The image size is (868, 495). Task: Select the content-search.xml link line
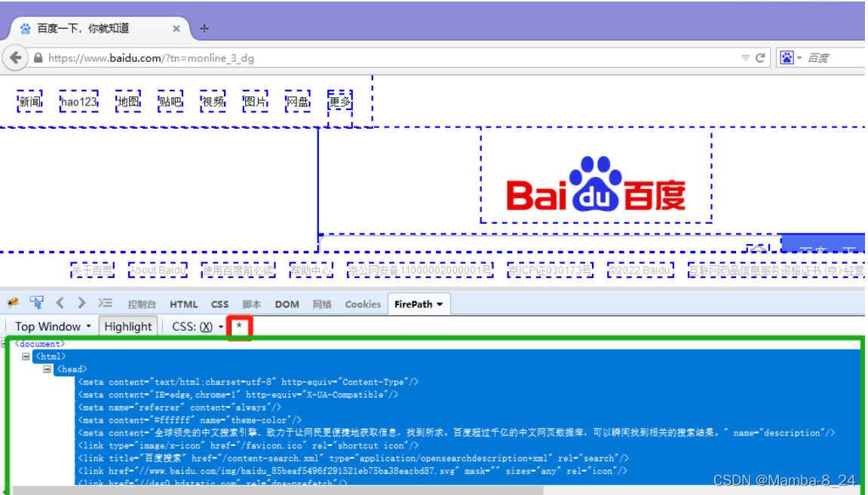tap(353, 458)
